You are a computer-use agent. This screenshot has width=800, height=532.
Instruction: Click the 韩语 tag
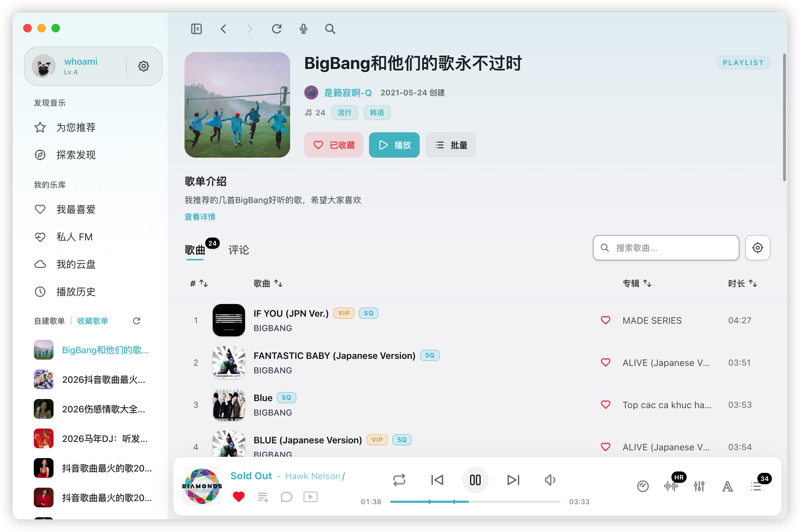tap(377, 113)
